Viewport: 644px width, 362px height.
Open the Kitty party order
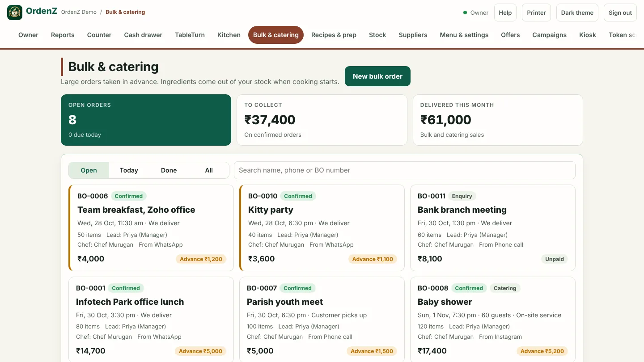click(x=322, y=228)
